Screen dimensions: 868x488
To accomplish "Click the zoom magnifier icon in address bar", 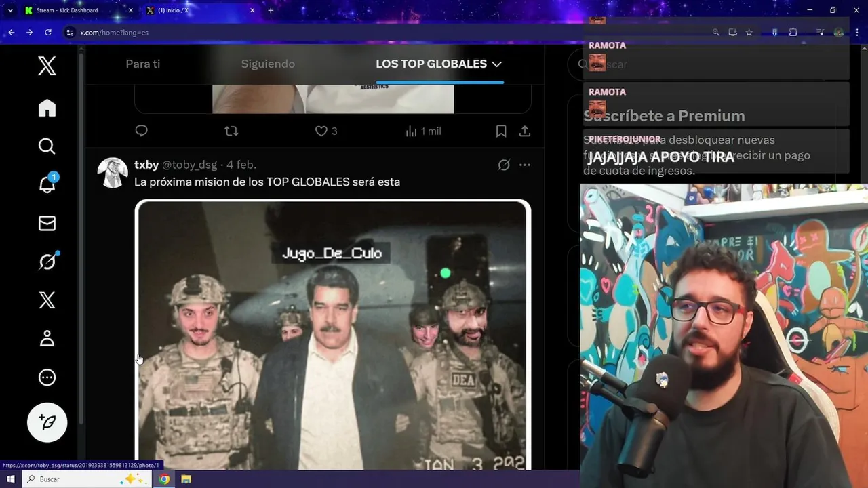I will [715, 32].
